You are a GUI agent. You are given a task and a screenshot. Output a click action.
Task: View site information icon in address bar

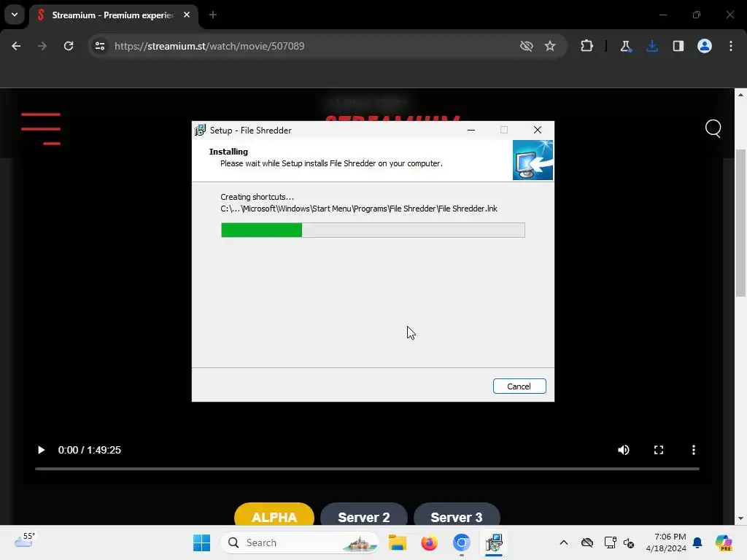click(99, 46)
